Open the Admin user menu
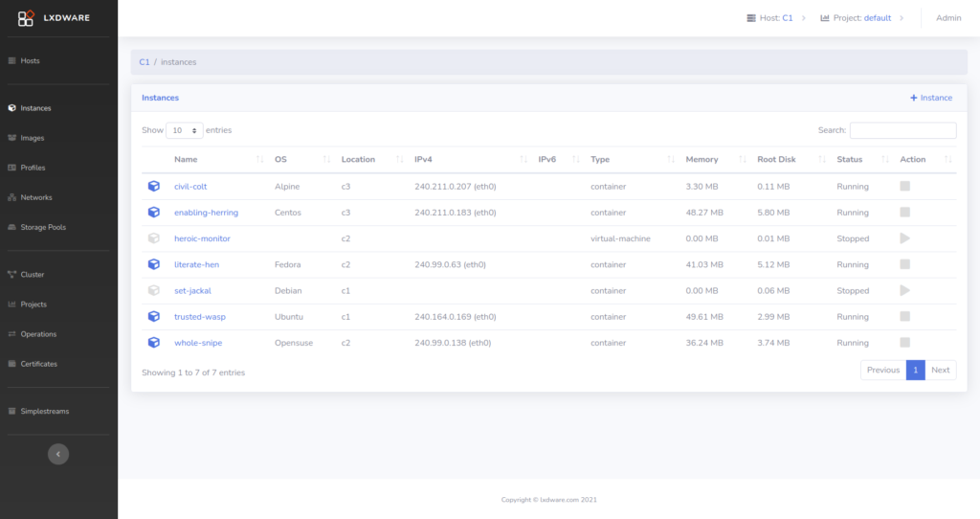This screenshot has height=519, width=980. point(948,18)
